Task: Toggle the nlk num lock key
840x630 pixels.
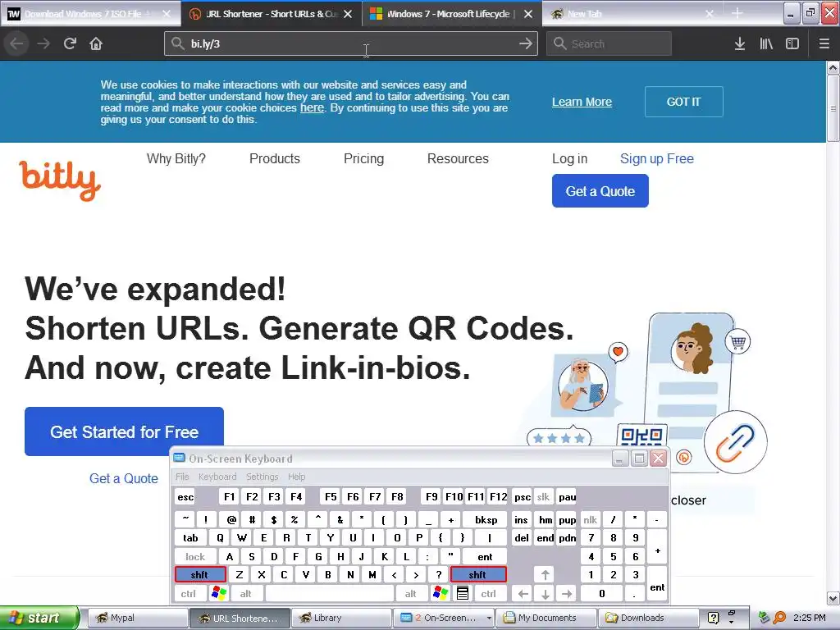Action: coord(590,519)
